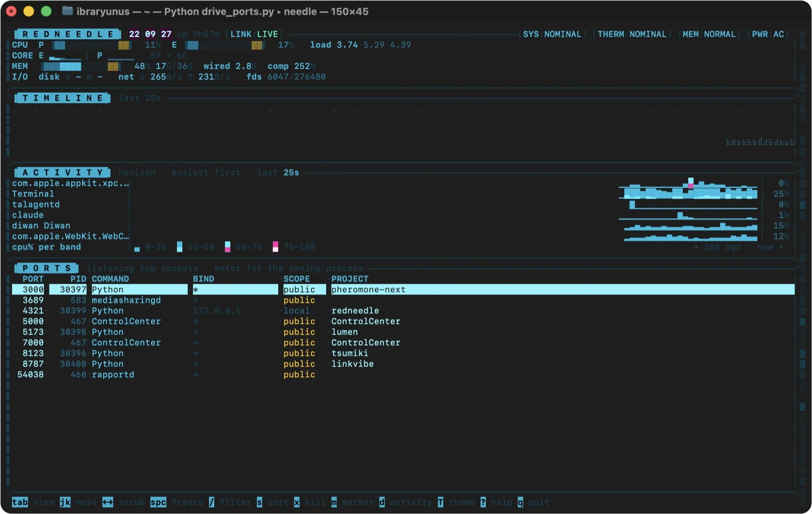Click the jk key hint for move
This screenshot has height=514, width=812.
65,502
